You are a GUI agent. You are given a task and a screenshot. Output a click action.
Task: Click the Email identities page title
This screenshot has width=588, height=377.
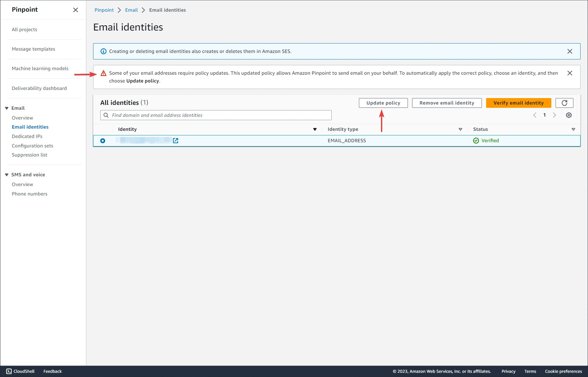128,27
